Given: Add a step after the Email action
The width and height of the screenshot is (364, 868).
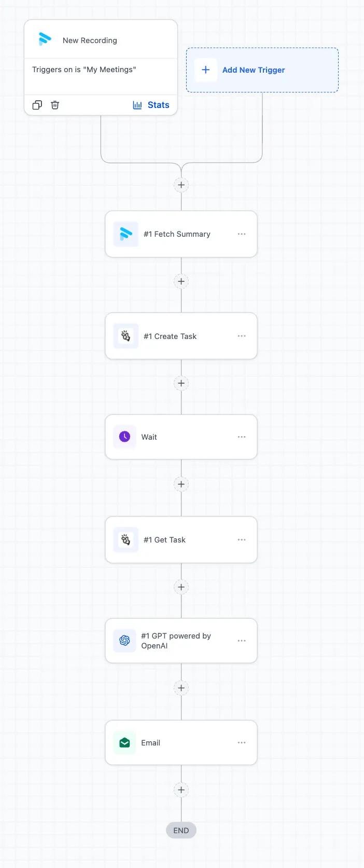Looking at the screenshot, I should tap(181, 790).
